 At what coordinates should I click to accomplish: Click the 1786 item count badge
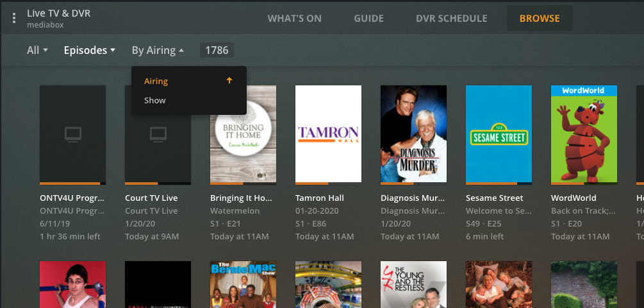(x=217, y=50)
